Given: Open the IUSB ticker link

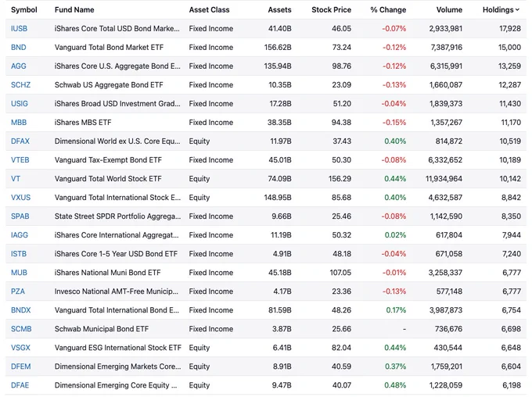Looking at the screenshot, I should 19,28.
